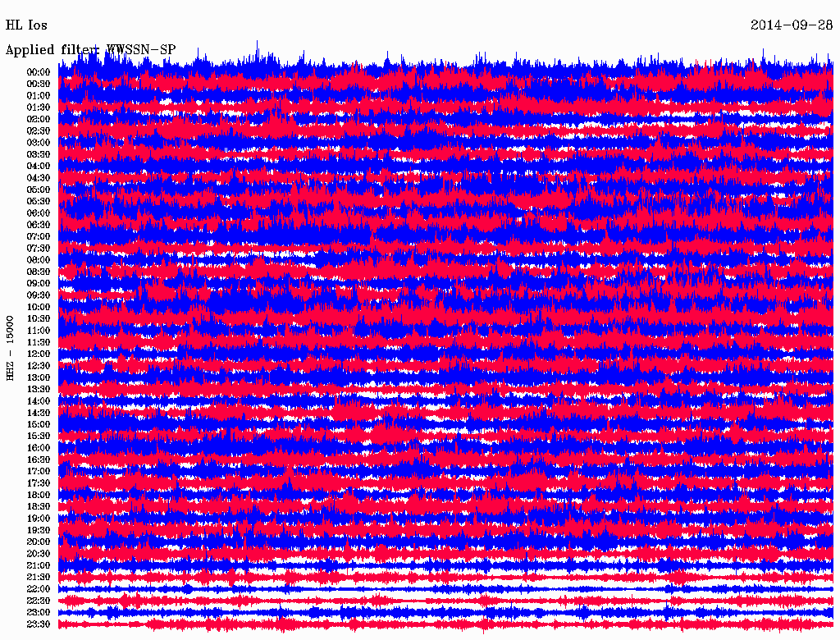Select the 23:00 time label
This screenshot has height=640, width=840.
(x=38, y=613)
